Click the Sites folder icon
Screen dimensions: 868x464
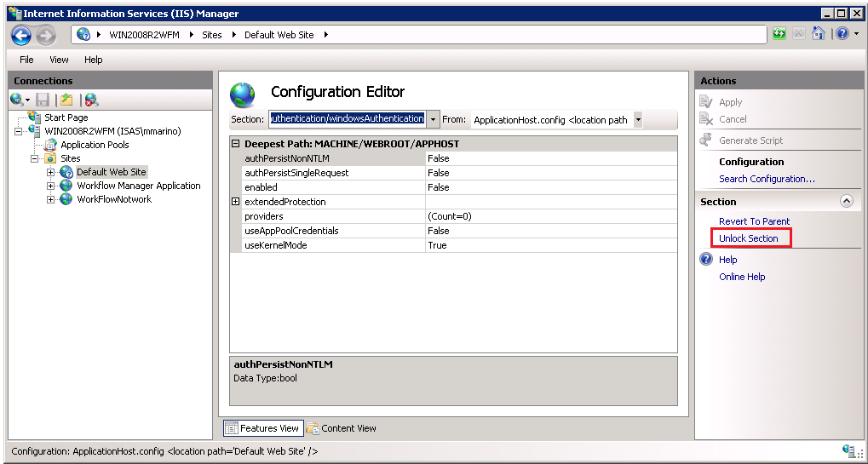(51, 158)
